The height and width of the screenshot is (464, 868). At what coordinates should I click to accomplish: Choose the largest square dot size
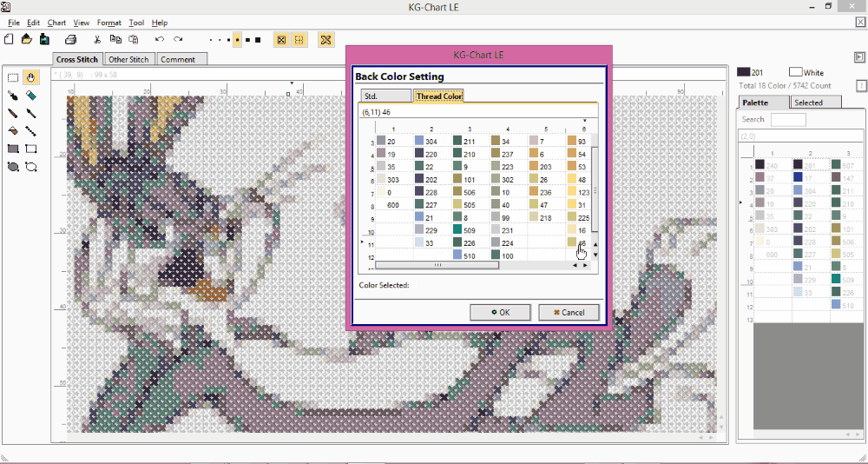click(258, 40)
